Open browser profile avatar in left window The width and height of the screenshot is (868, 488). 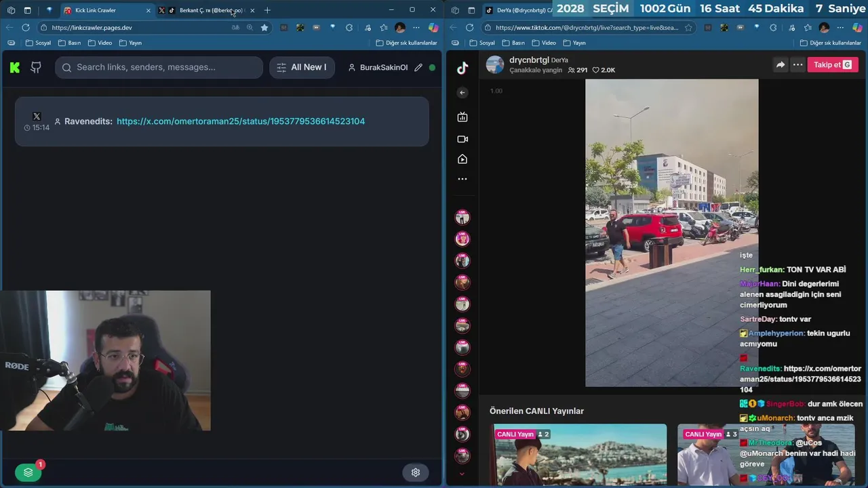click(x=400, y=28)
